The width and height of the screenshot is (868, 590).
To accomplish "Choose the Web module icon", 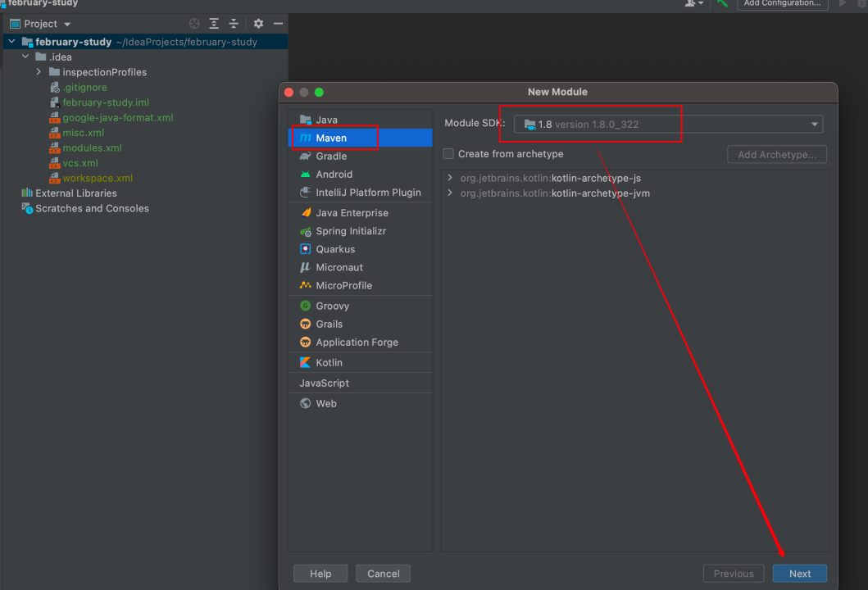I will [x=305, y=403].
